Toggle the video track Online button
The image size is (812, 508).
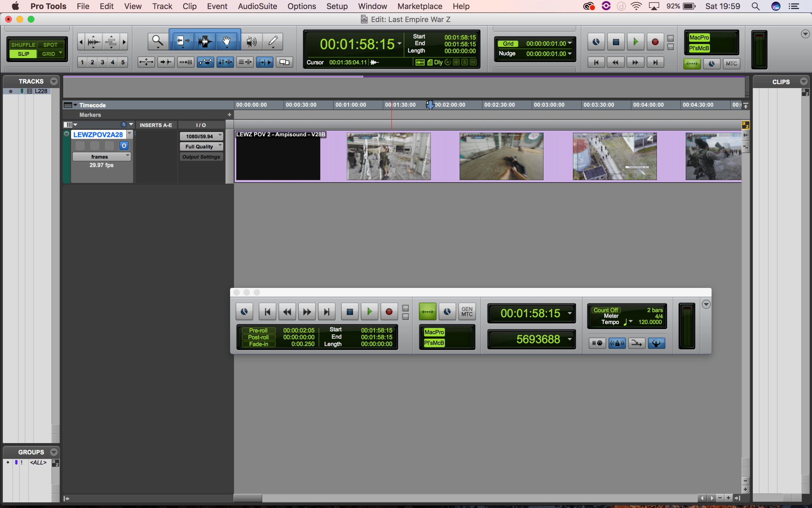tap(124, 146)
